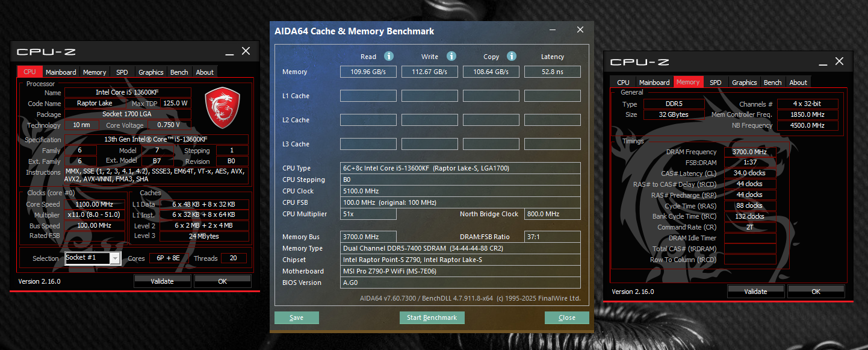Screen dimensions: 868x350
Task: Minimize the CPU-Z window showing Memory timings
Action: (x=822, y=61)
